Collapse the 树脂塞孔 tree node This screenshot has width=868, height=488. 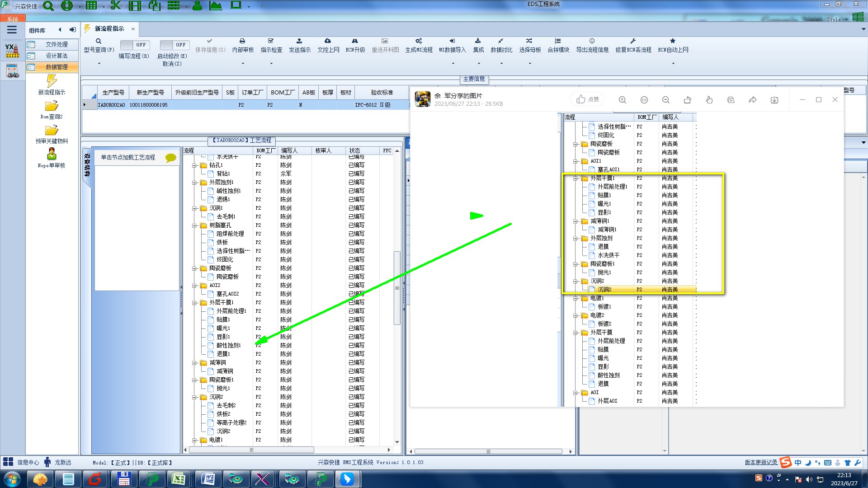[x=194, y=225]
